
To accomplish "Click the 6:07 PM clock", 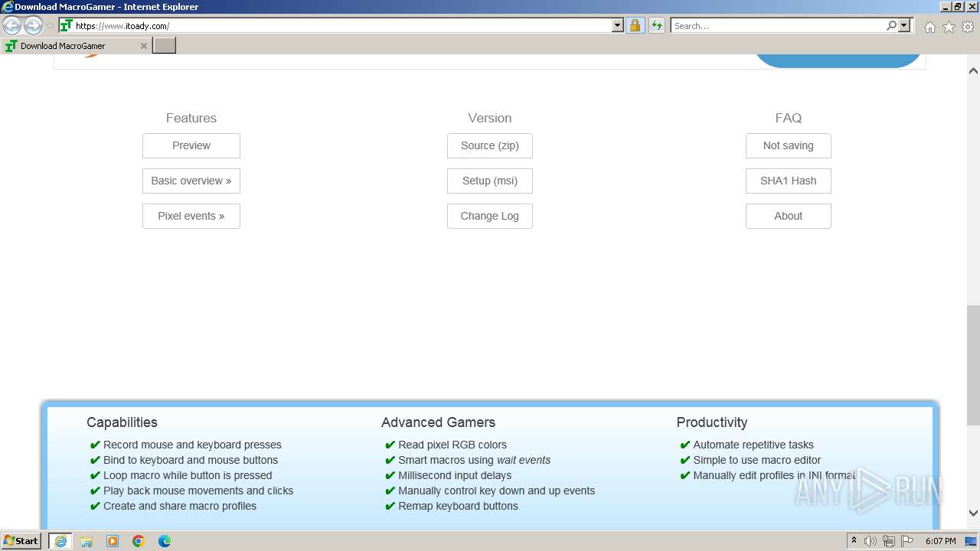I will 940,541.
